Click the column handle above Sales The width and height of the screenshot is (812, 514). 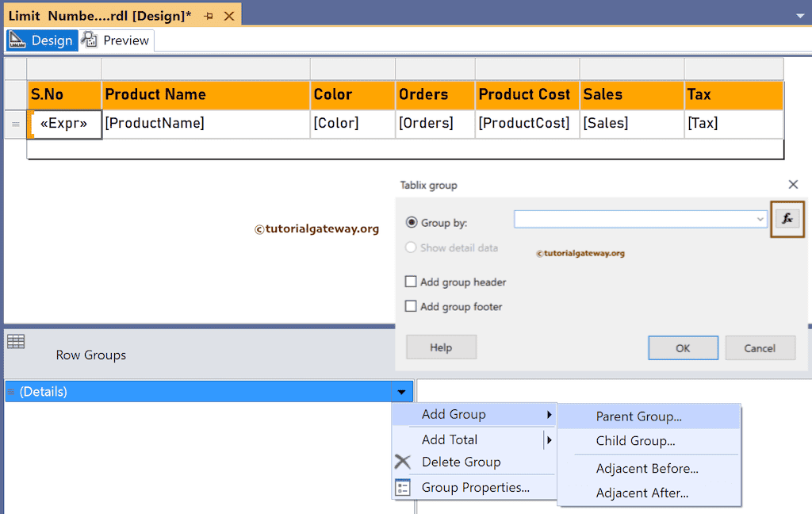click(x=632, y=69)
